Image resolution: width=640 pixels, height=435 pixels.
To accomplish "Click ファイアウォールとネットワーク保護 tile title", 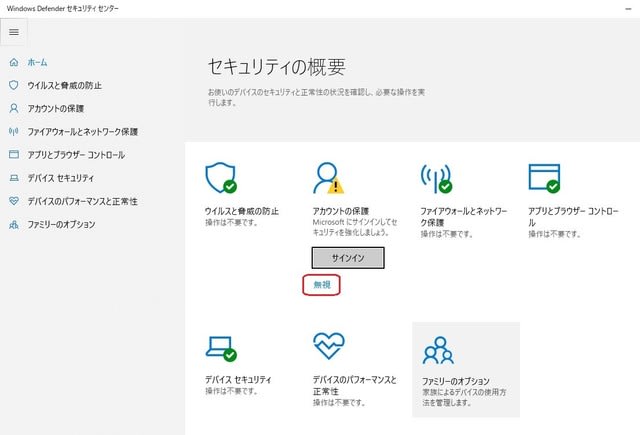I will point(464,217).
